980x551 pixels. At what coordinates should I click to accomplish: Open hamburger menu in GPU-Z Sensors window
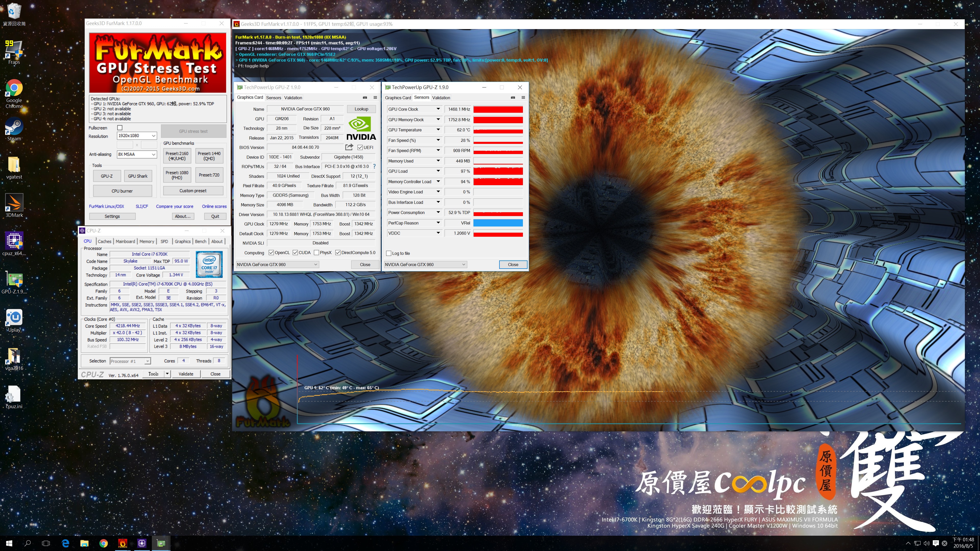[523, 98]
